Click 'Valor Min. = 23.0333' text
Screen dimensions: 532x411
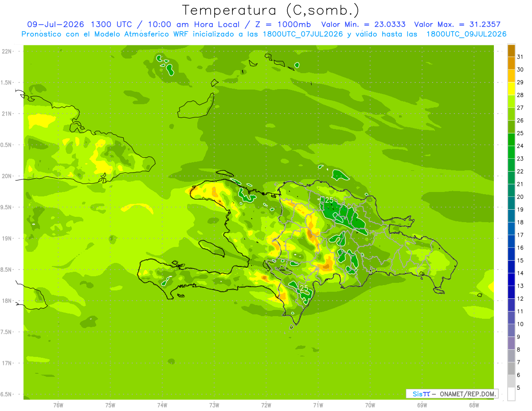(x=363, y=24)
